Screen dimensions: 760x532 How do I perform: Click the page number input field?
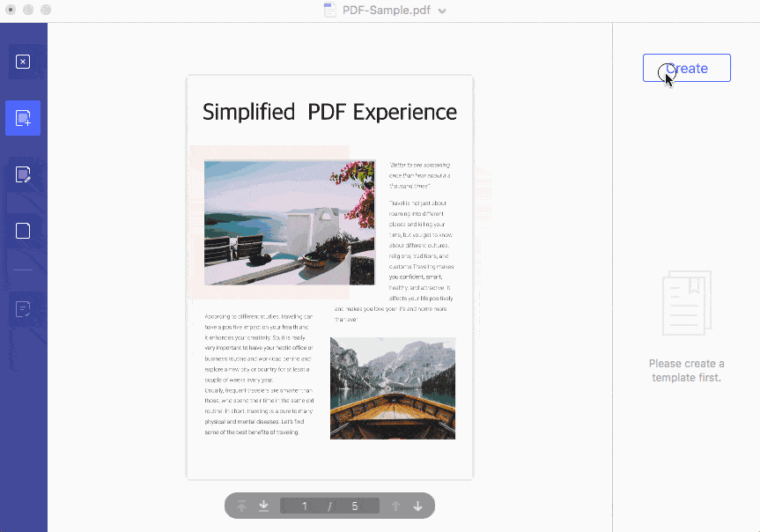(305, 506)
